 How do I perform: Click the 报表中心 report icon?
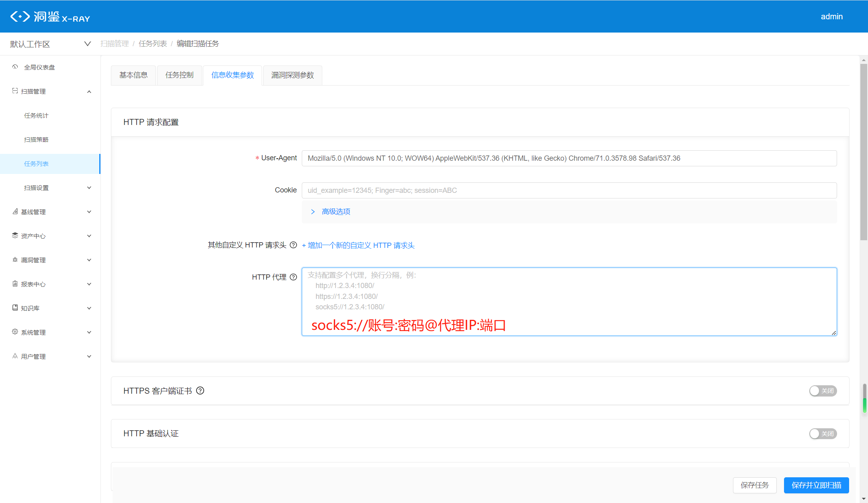[15, 284]
